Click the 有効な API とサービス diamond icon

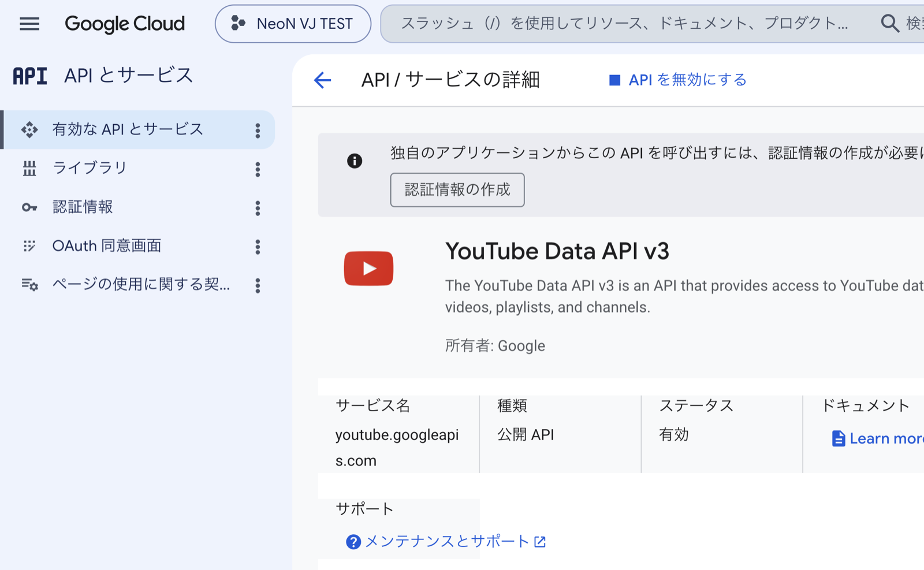coord(29,129)
